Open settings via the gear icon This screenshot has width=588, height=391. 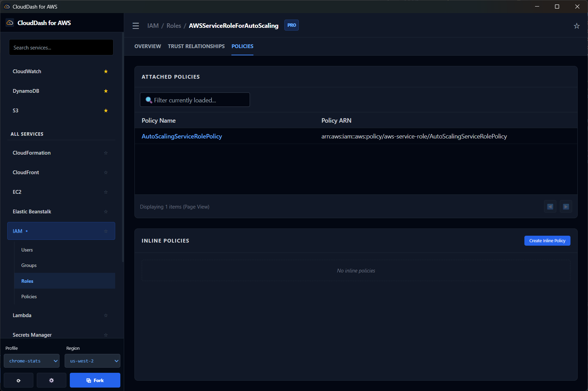52,380
